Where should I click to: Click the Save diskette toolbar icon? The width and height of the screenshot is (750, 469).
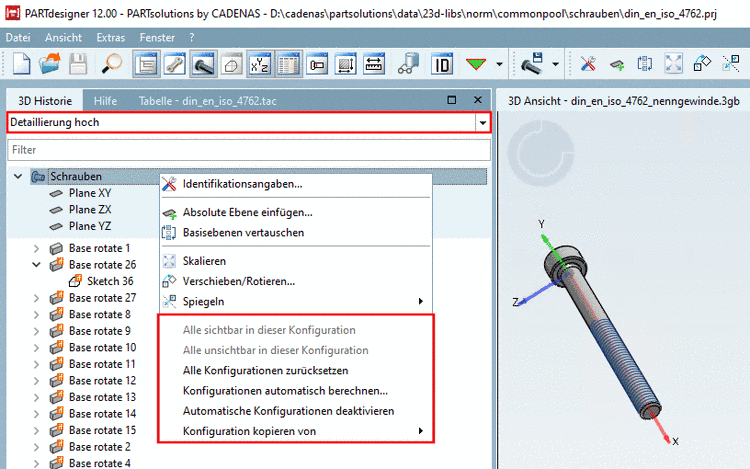point(78,64)
